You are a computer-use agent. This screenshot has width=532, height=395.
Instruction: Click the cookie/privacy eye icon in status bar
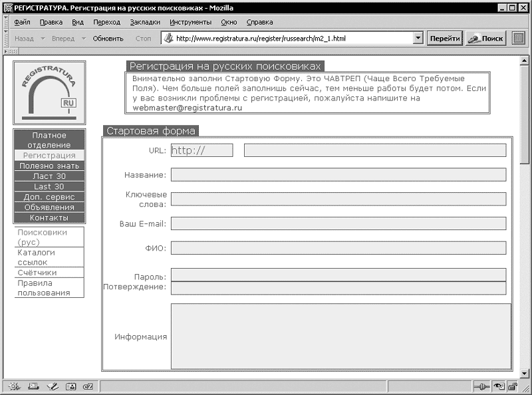(499, 386)
